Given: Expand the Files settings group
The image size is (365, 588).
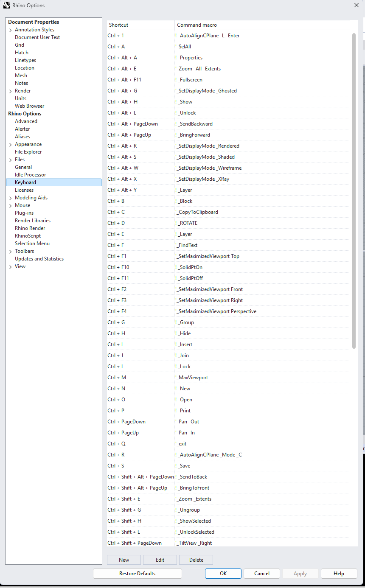Looking at the screenshot, I should click(9, 160).
